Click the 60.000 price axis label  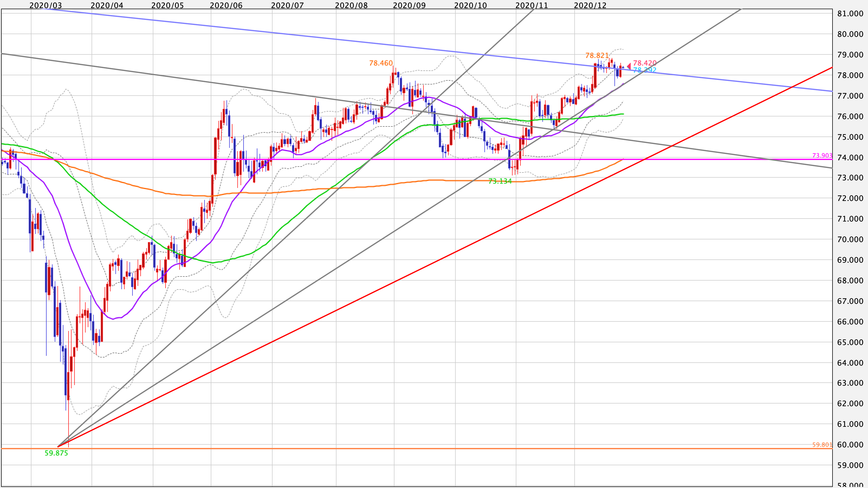click(850, 445)
